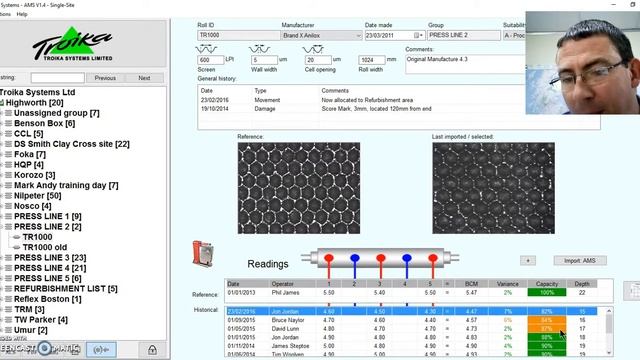Select the Highworth [20] site node

[34, 102]
